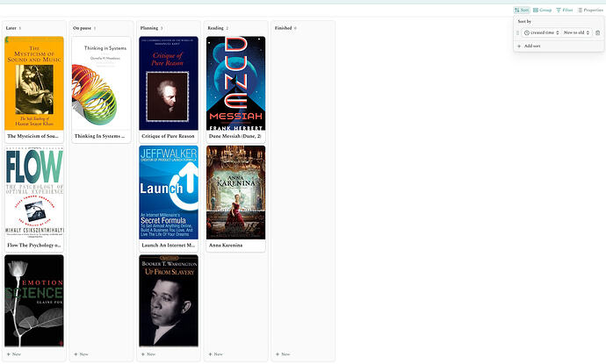Open the Emotion Science book cover
This screenshot has width=606, height=364.
coord(34,300)
